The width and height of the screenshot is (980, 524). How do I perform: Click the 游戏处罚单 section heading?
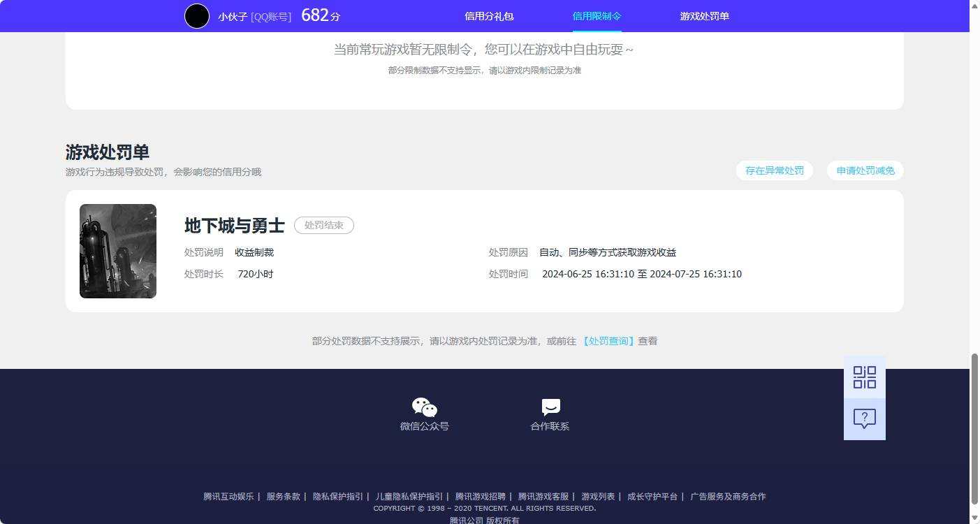pos(108,152)
